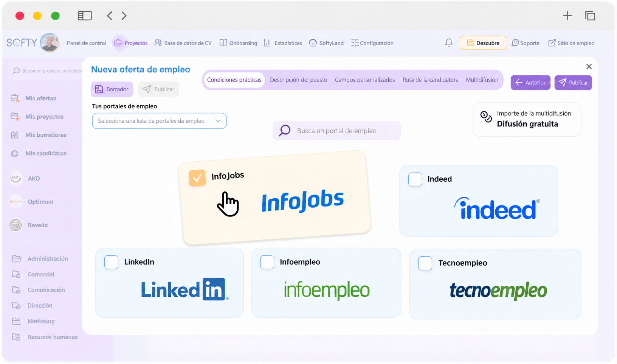Image resolution: width=617 pixels, height=364 pixels.
Task: Click the Borrador save button
Action: click(x=112, y=89)
